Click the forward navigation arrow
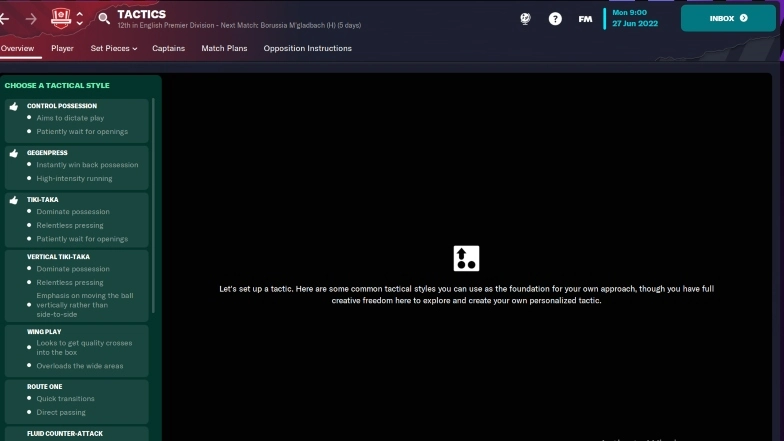 click(31, 18)
